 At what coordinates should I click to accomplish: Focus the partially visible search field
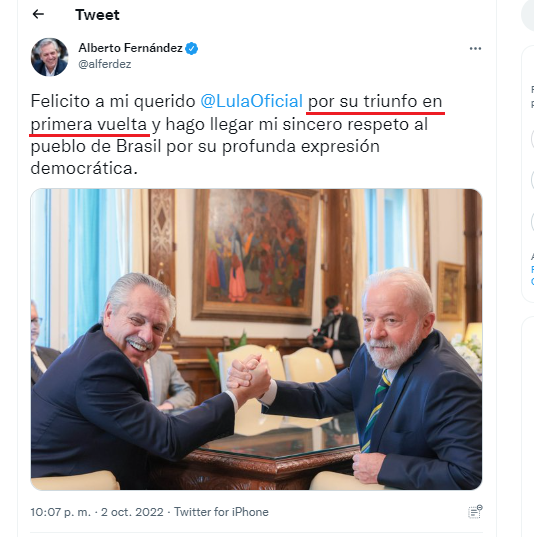pos(528,14)
